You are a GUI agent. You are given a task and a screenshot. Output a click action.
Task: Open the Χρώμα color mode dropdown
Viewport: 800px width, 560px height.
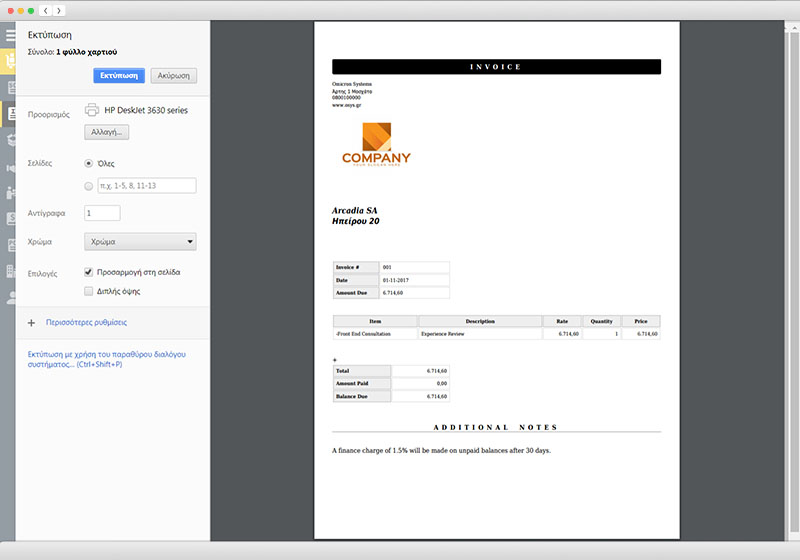(140, 241)
